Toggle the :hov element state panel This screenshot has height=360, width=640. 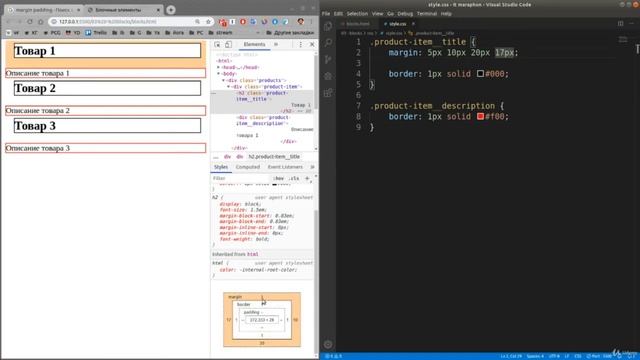tap(279, 178)
